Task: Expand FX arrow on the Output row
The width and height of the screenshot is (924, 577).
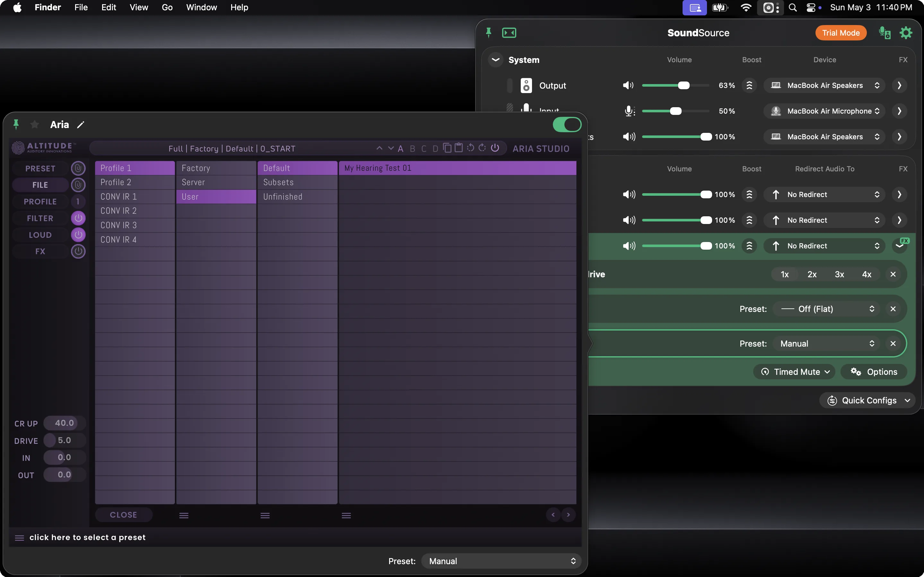Action: [x=900, y=85]
